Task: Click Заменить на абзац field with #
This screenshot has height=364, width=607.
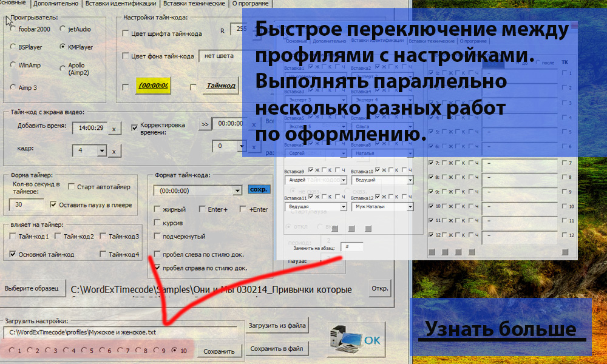Action: (x=351, y=247)
